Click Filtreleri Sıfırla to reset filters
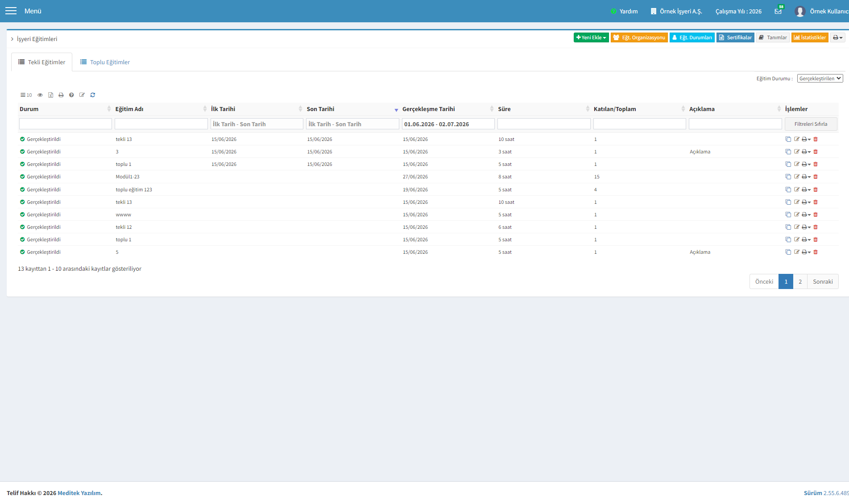The height and width of the screenshot is (504, 849). click(x=811, y=124)
